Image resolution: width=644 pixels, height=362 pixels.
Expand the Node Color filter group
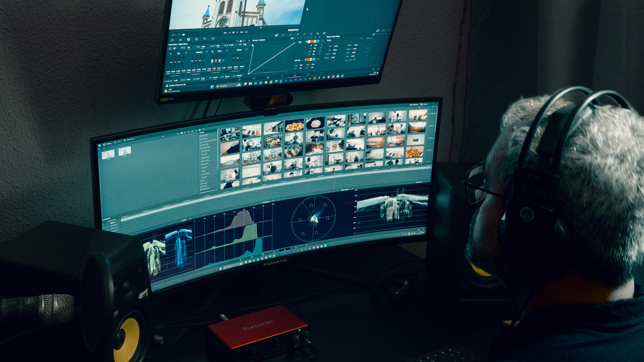200,165
